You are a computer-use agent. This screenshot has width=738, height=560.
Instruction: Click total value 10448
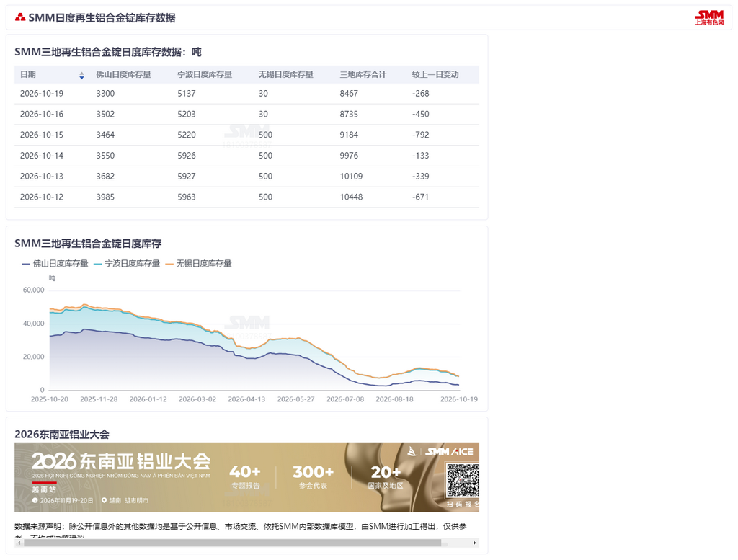click(x=351, y=197)
